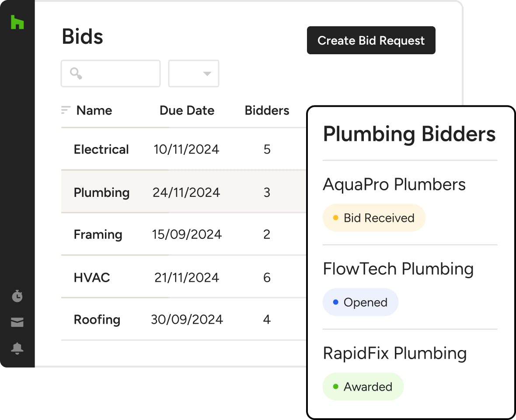The image size is (516, 420).
Task: Click the sort icon beside Name
Action: pyautogui.click(x=66, y=110)
